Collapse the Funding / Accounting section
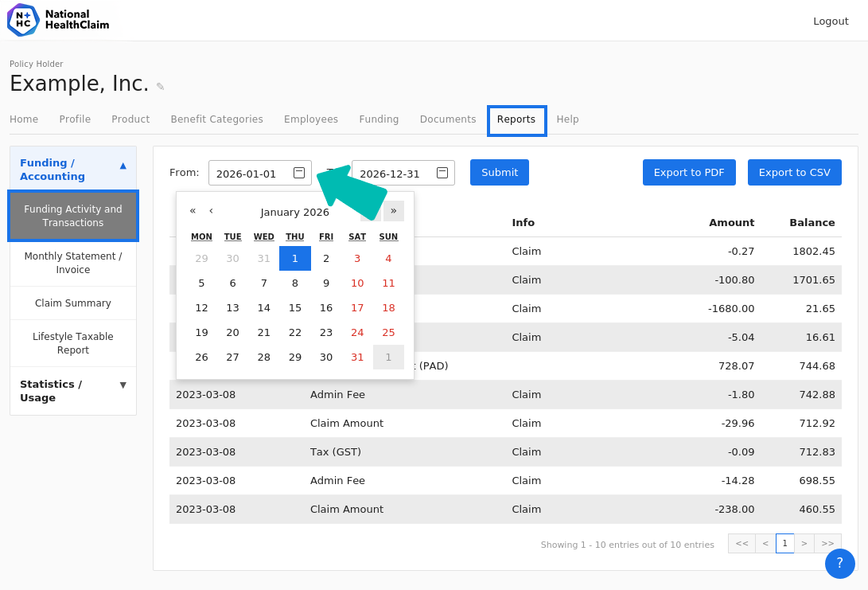 73,170
